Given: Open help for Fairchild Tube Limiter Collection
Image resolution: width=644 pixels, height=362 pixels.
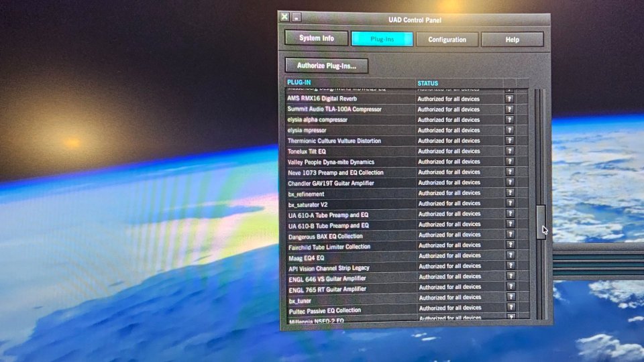Looking at the screenshot, I should 511,245.
